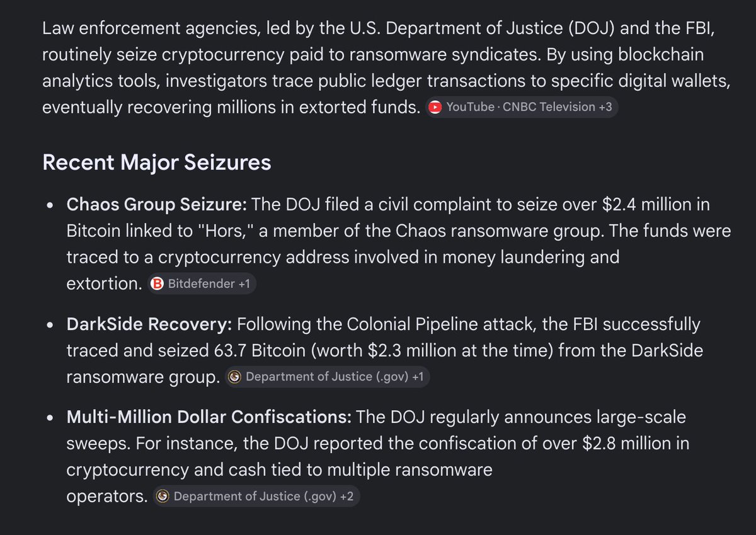Open Department of Justice citation under DarkSide Recovery
The image size is (756, 535).
pyautogui.click(x=327, y=377)
